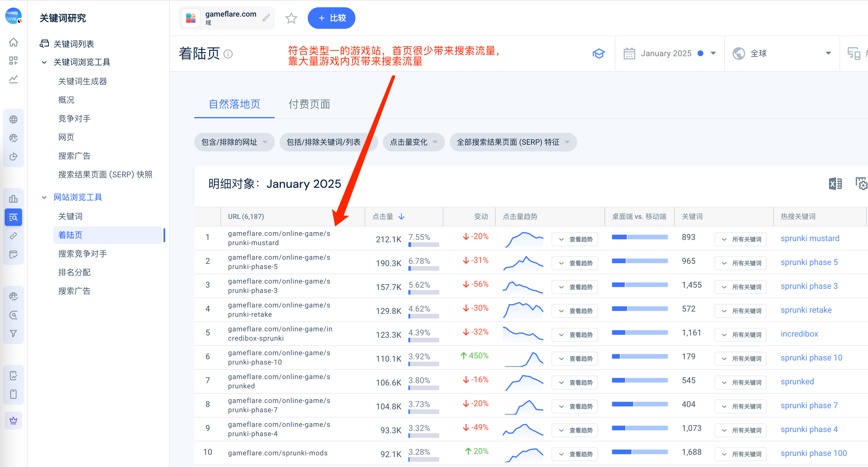This screenshot has width=868, height=467.
Task: Sort by the 点击量 column header
Action: click(x=388, y=217)
